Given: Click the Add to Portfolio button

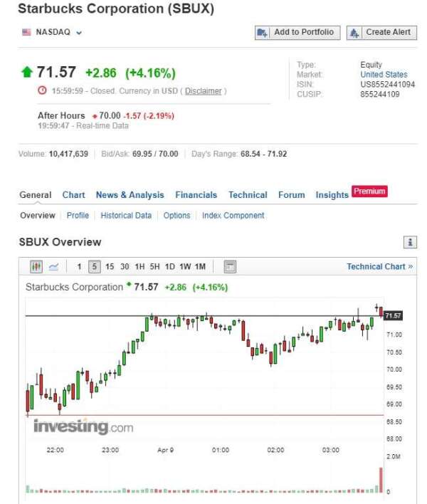Looking at the screenshot, I should (297, 33).
